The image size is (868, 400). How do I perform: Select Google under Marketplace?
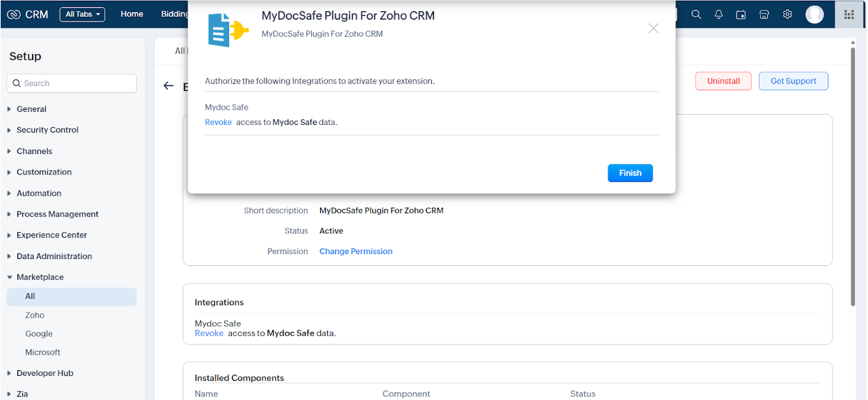tap(39, 333)
